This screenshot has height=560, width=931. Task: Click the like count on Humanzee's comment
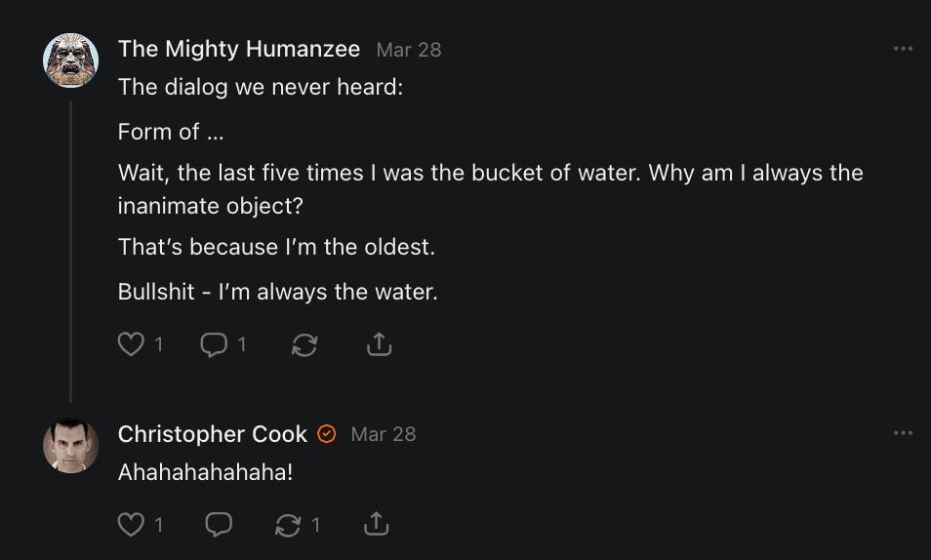(x=158, y=344)
